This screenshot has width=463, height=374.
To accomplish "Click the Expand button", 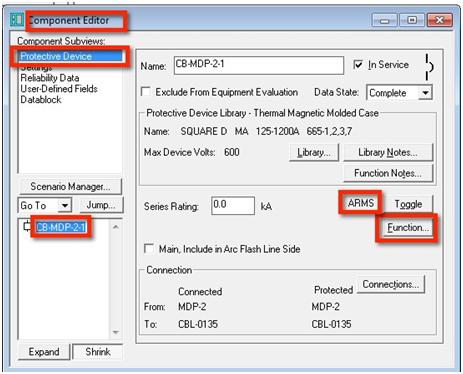I will 44,352.
